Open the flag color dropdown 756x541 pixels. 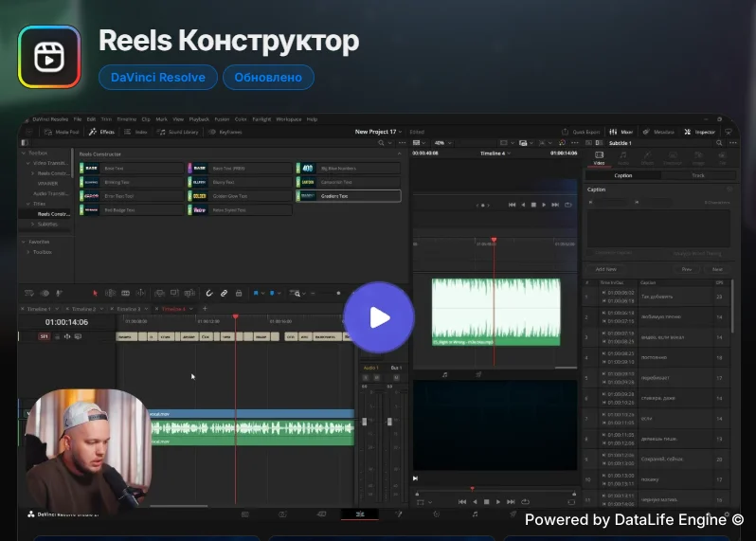262,293
